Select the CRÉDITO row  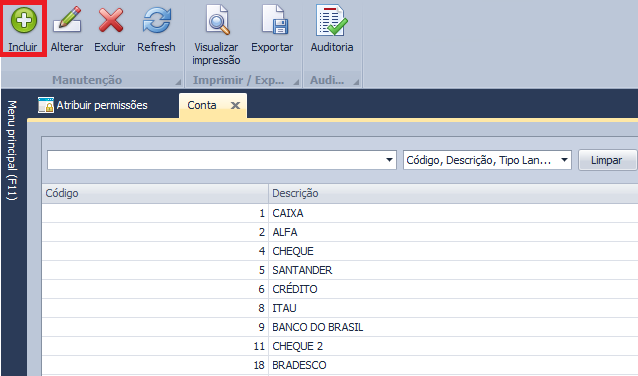click(340, 289)
